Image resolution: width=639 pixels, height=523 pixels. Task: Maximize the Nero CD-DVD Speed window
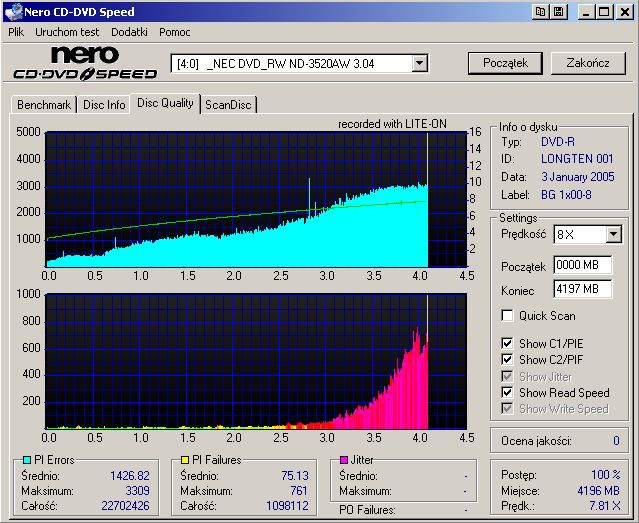pos(604,12)
